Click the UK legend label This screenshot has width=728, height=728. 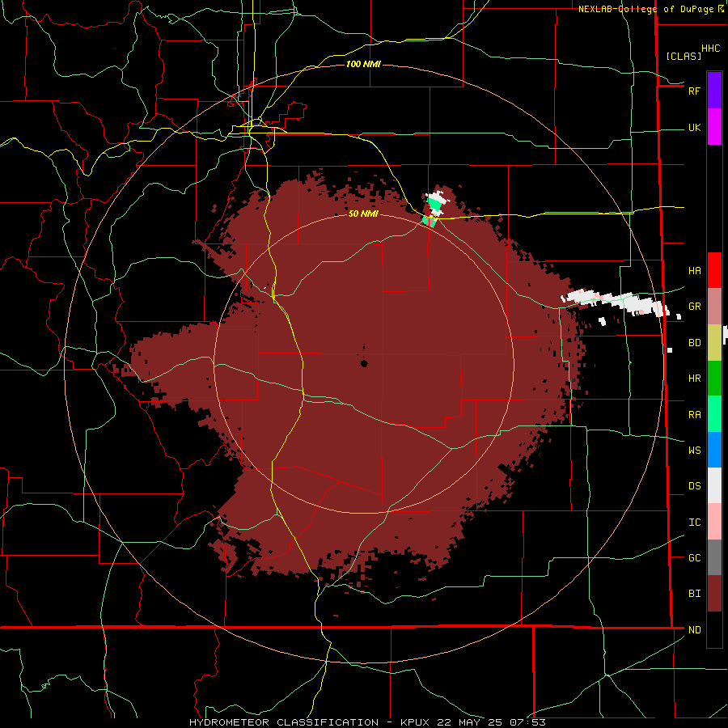tap(694, 127)
